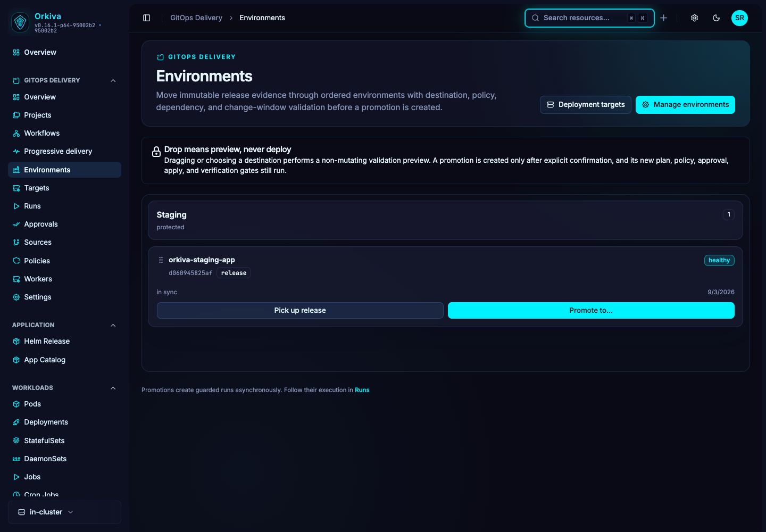Click the Manage environments button
This screenshot has width=766, height=532.
(x=685, y=105)
